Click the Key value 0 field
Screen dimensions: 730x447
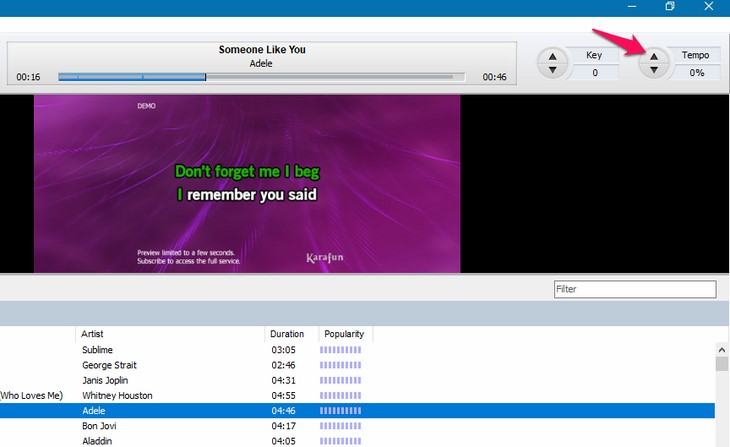pos(595,73)
